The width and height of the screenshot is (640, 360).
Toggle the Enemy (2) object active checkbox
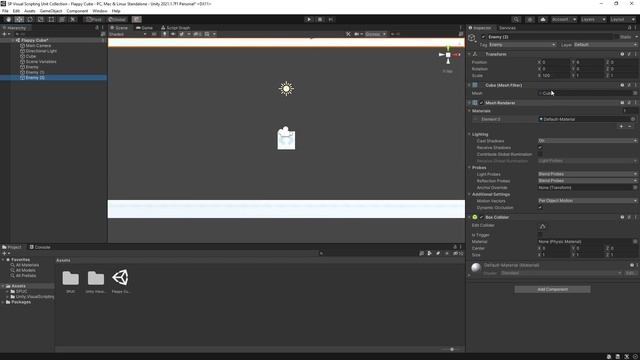click(484, 37)
